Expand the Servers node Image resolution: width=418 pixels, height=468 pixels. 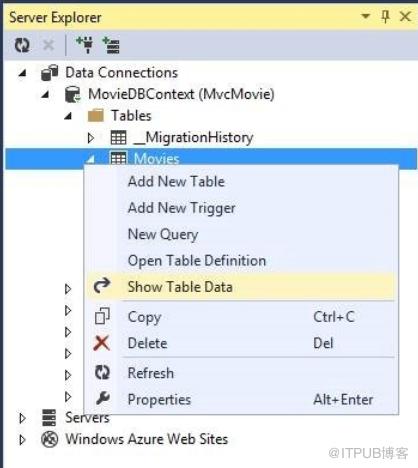[22, 418]
